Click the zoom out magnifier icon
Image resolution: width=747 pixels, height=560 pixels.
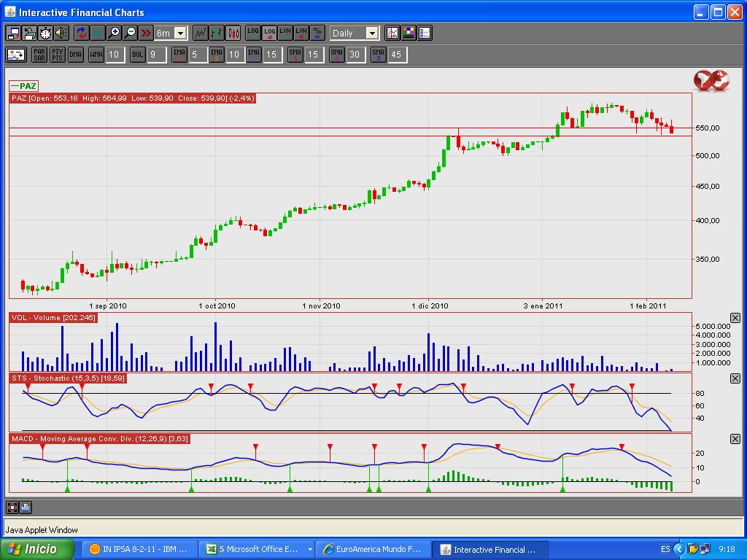(130, 33)
